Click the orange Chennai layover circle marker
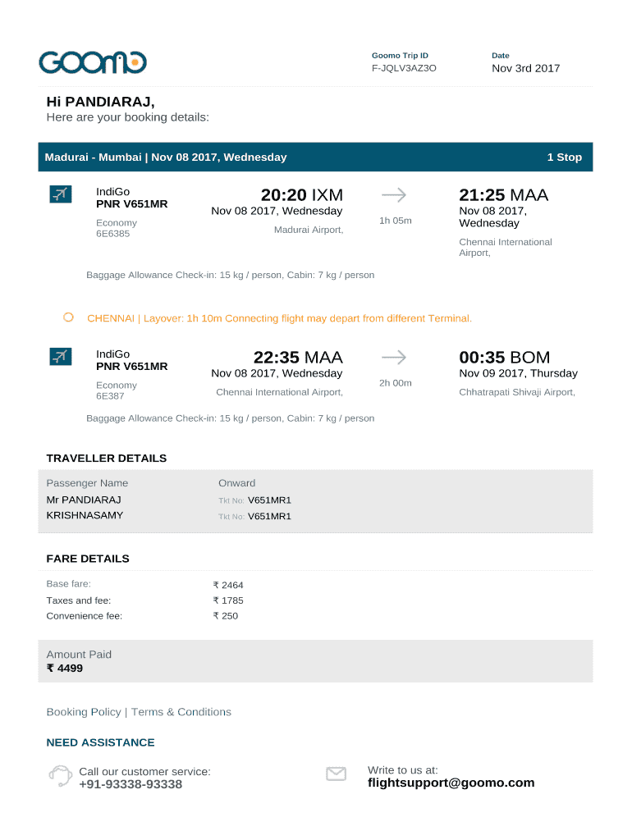Viewport: 632px width, 840px height. 68,317
